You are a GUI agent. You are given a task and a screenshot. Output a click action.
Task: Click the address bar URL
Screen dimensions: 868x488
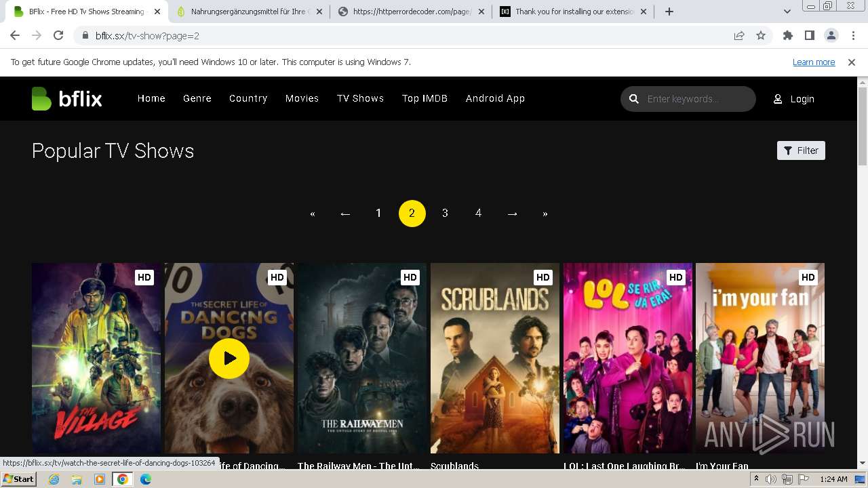(147, 36)
